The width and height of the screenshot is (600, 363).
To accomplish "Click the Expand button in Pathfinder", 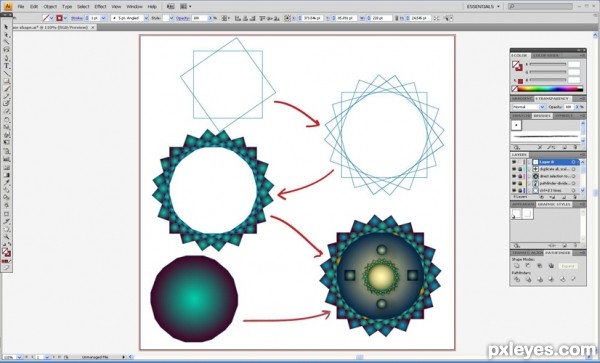I will tap(568, 266).
